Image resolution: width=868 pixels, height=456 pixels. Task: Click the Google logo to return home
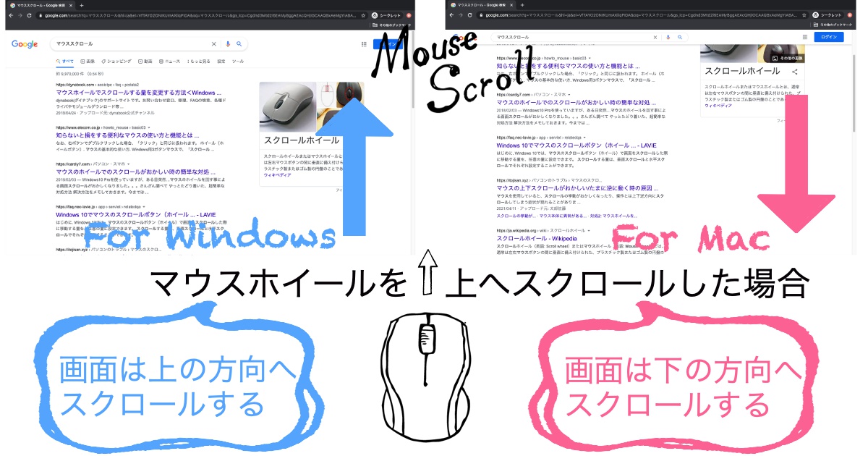click(25, 44)
